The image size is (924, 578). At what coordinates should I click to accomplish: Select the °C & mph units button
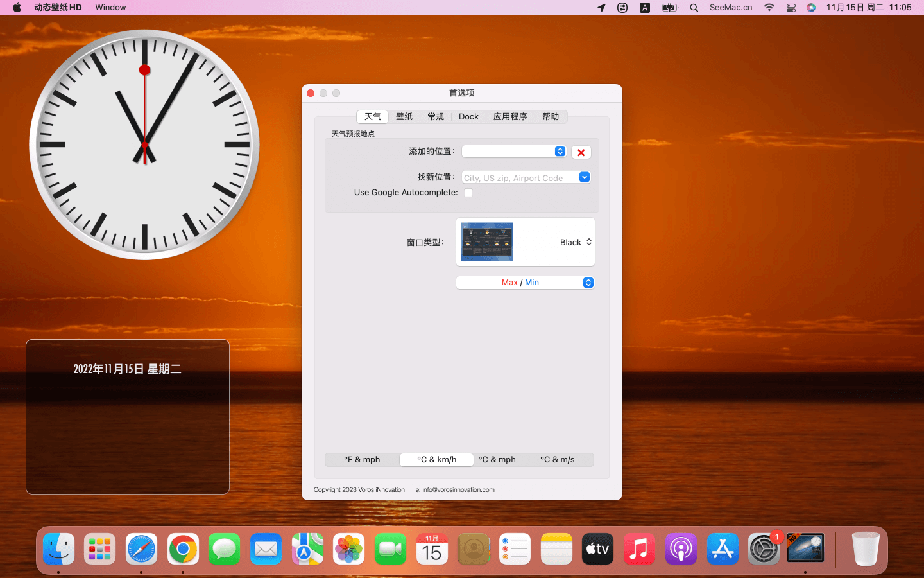point(497,460)
